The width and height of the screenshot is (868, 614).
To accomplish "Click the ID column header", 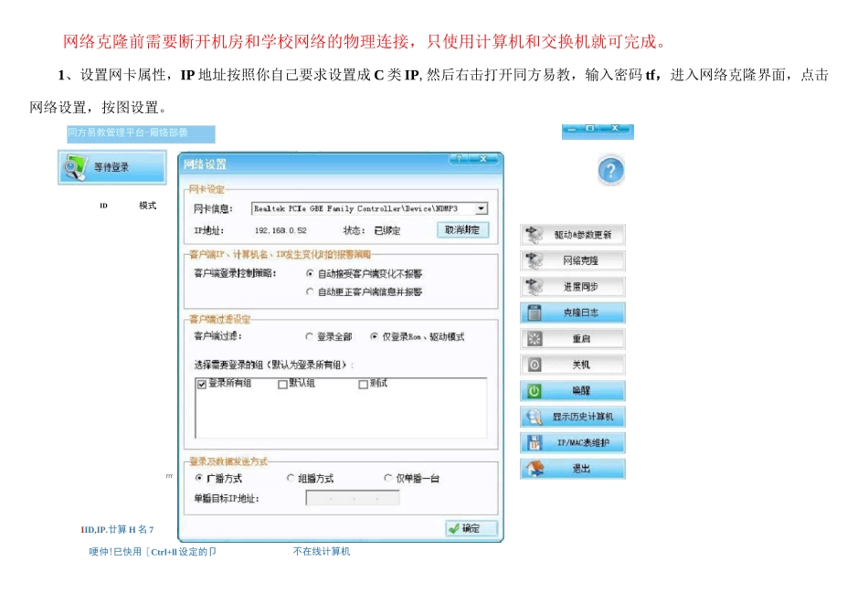I will coord(103,206).
